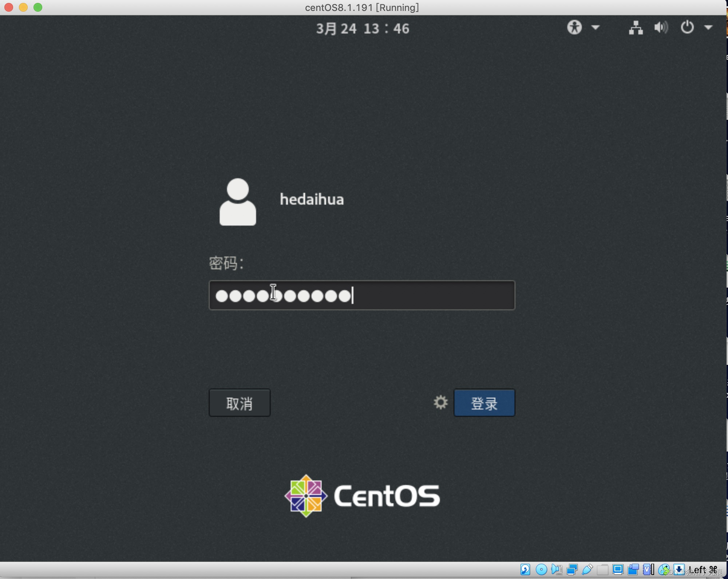Viewport: 728px width, 579px height.
Task: Click the 登录 sign-in button
Action: click(x=484, y=403)
